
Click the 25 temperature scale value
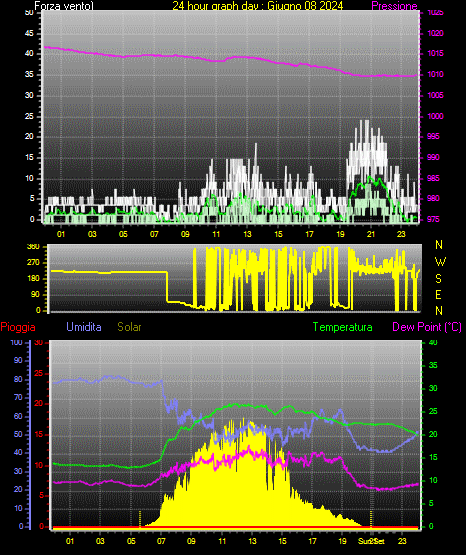click(x=433, y=411)
